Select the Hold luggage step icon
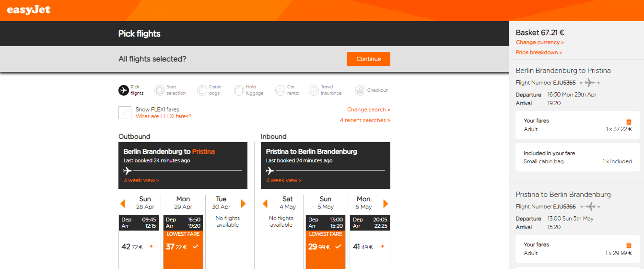644x269 pixels. [x=239, y=90]
